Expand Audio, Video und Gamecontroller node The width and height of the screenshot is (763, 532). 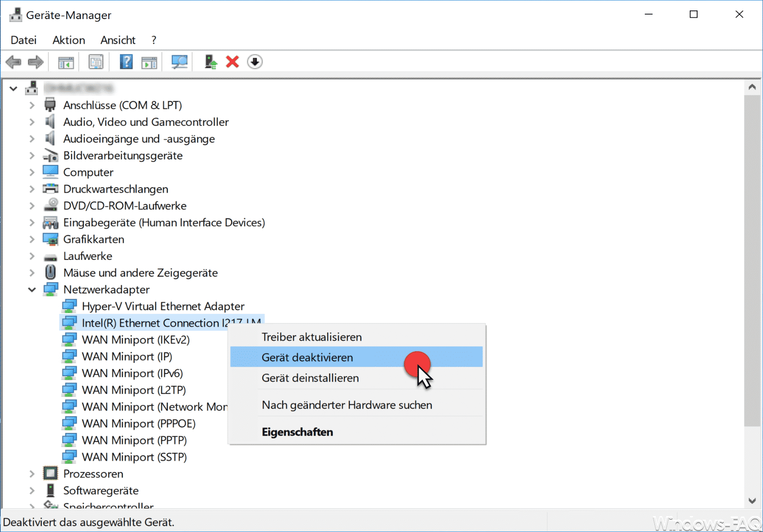[32, 122]
